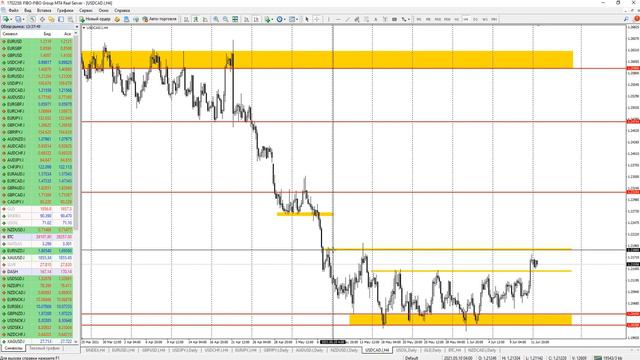
Task: Switch chart to bar chart type
Action: 186,19
